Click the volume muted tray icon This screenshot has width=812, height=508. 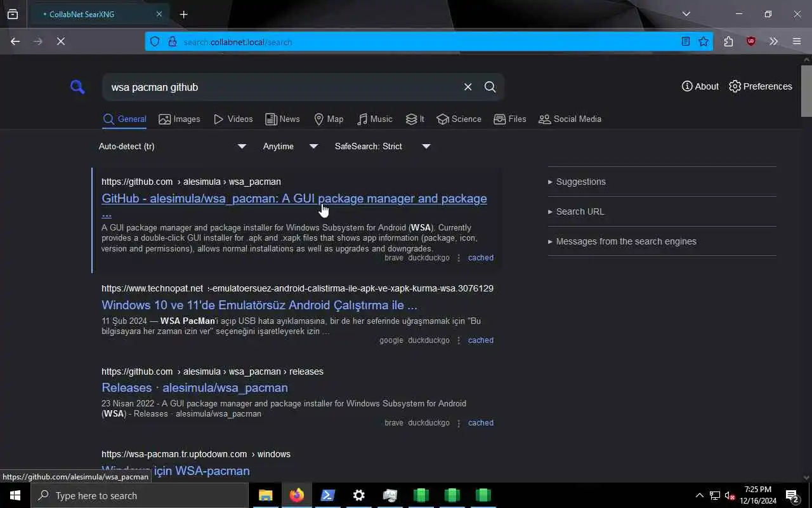(x=730, y=495)
